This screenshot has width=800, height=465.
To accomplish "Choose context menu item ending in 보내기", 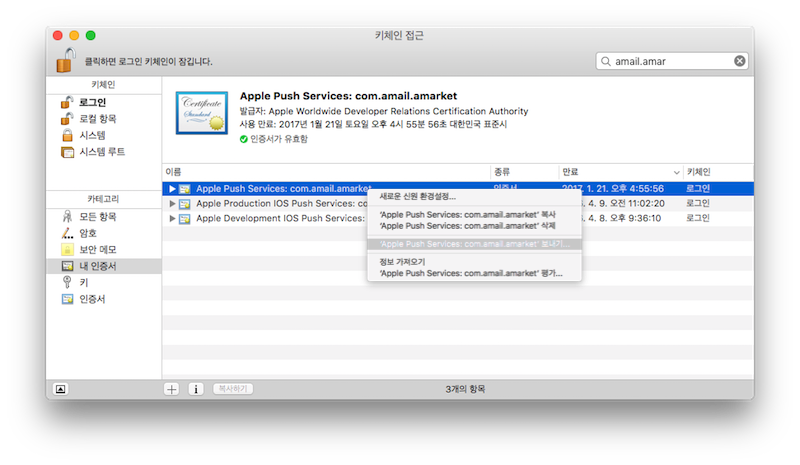I will click(x=474, y=244).
